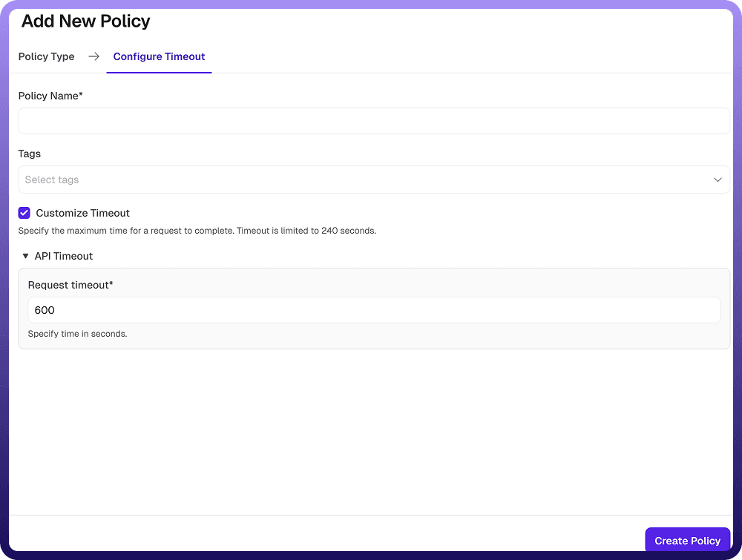Go back to the Policy Type step

46,56
